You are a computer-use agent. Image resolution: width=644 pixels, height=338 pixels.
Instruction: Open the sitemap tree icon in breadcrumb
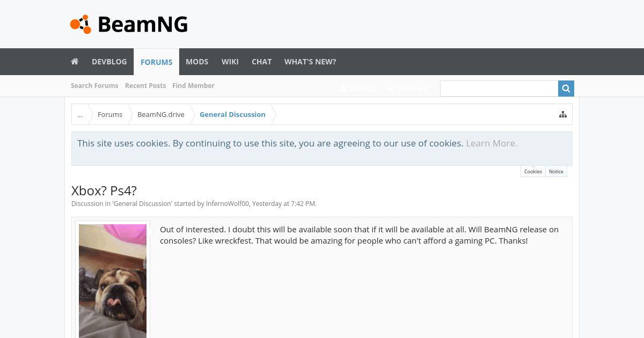(563, 114)
